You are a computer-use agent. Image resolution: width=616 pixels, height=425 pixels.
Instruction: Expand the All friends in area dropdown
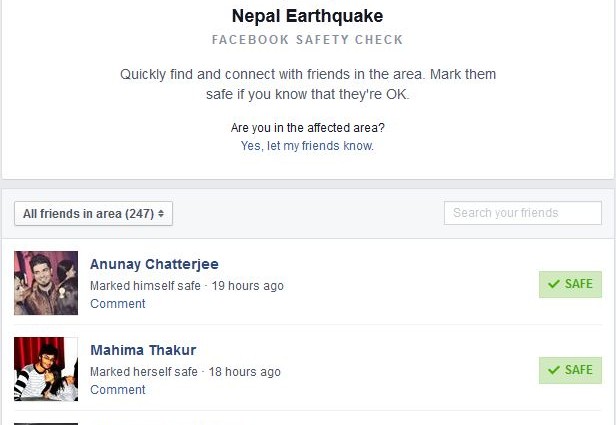(94, 213)
